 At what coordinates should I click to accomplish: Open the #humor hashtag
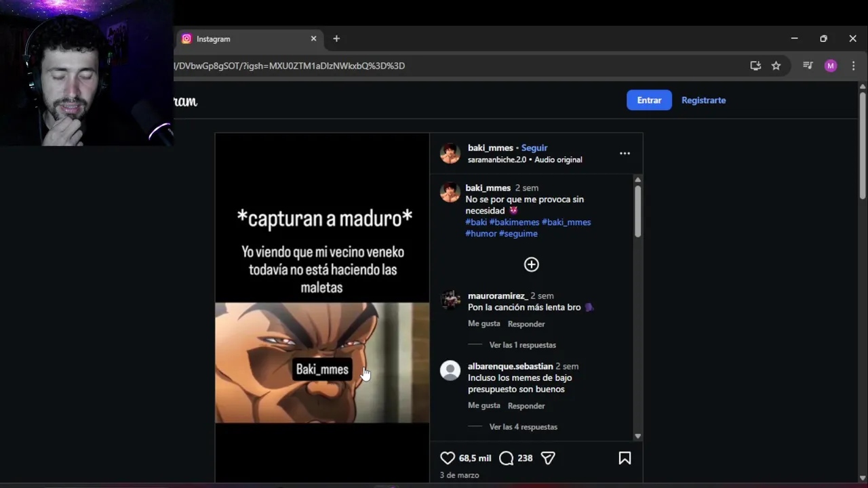[x=481, y=233]
